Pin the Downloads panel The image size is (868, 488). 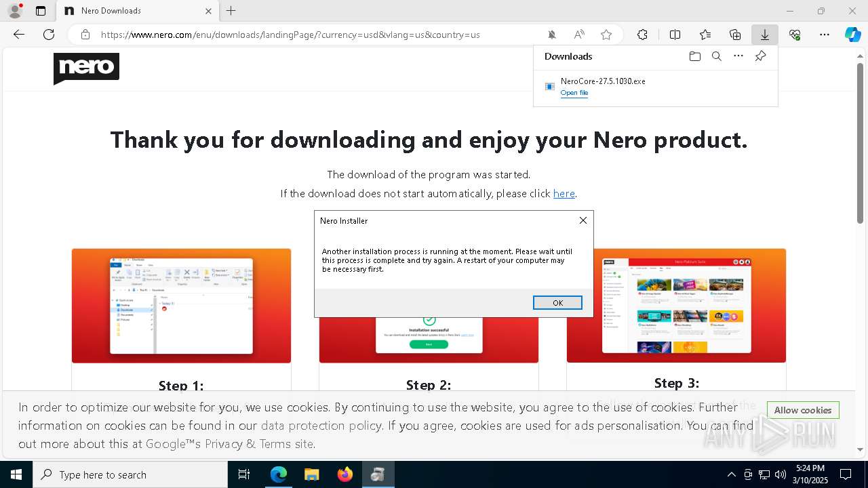point(760,56)
